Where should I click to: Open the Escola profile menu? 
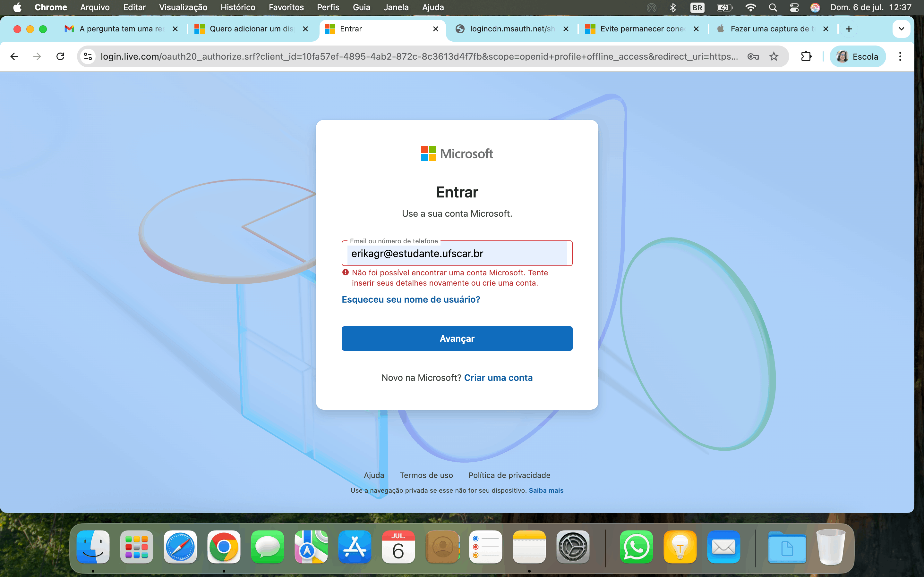point(857,56)
